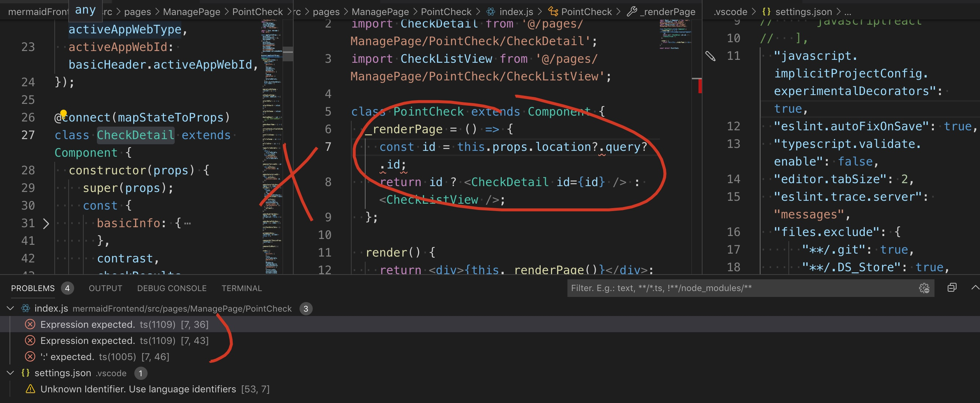Expand the folded code on line 31

[x=46, y=224]
